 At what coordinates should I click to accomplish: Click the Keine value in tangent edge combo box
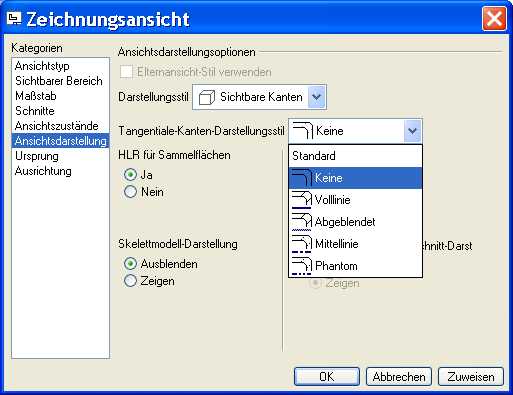pyautogui.click(x=329, y=131)
